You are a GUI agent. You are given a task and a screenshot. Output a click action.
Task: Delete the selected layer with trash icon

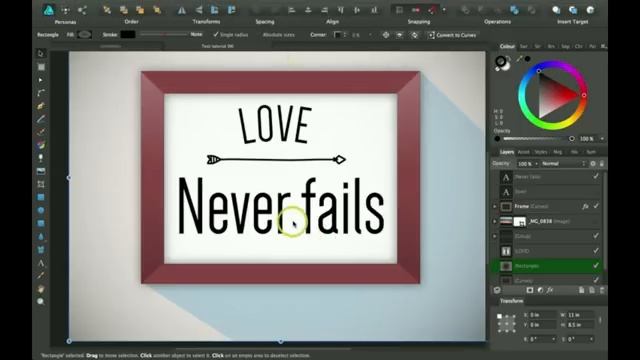[602, 290]
